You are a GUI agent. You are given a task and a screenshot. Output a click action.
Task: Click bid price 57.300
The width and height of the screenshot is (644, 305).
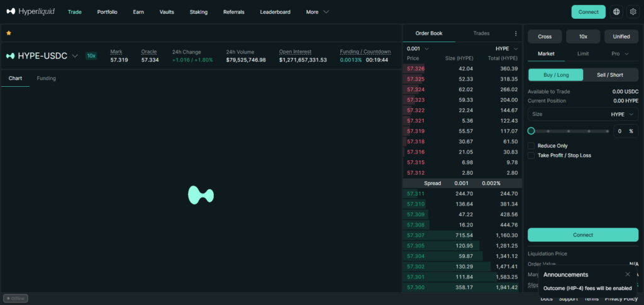[416, 287]
